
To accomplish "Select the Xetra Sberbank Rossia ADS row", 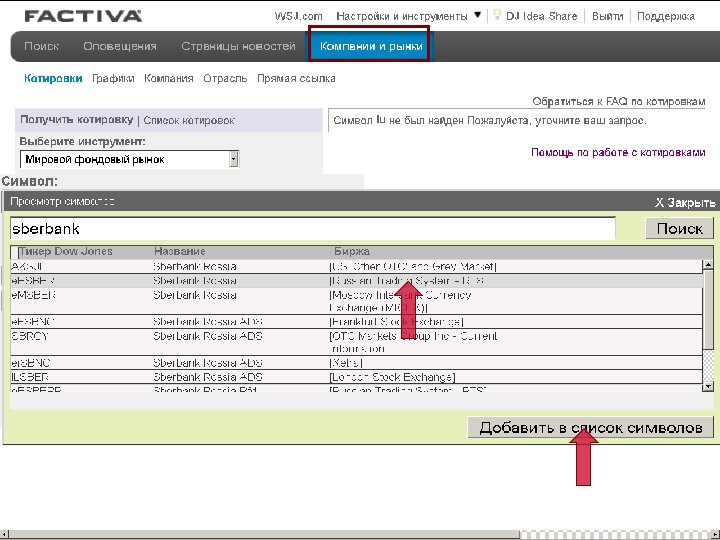I will point(356,363).
